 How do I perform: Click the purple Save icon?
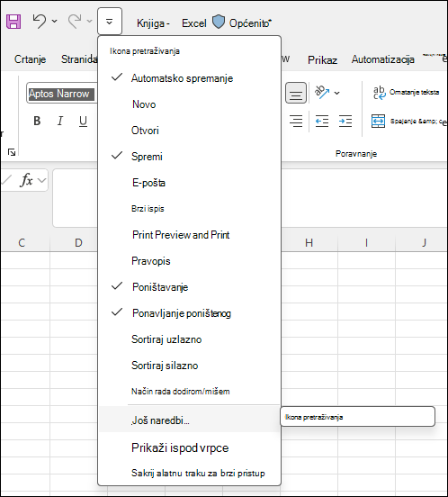[x=13, y=22]
